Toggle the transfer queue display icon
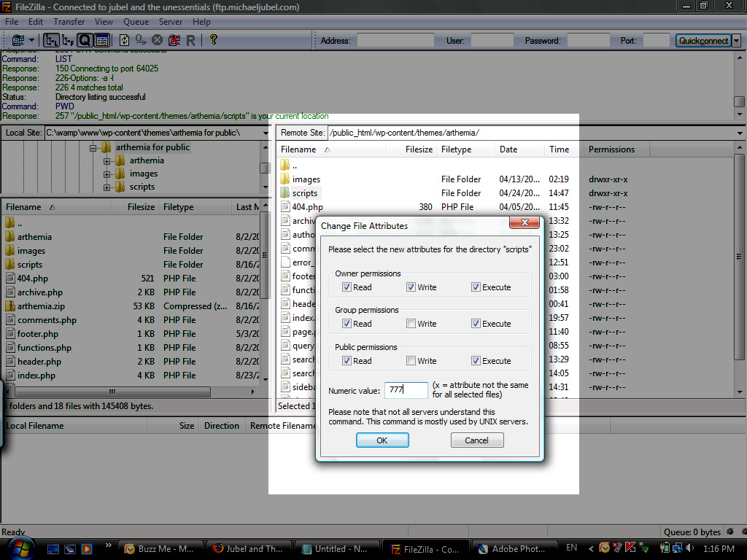The width and height of the screenshot is (747, 560). [x=85, y=40]
